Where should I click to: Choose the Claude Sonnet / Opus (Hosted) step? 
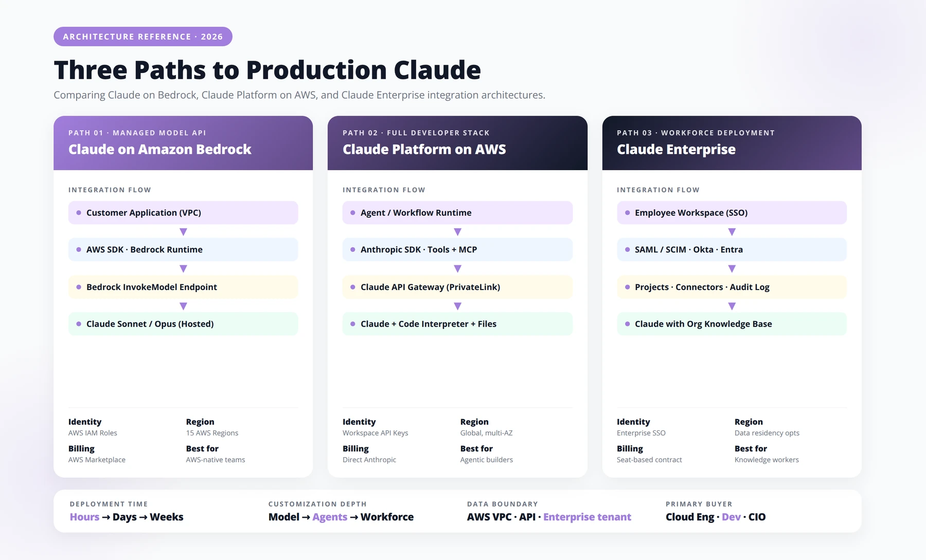coord(183,324)
